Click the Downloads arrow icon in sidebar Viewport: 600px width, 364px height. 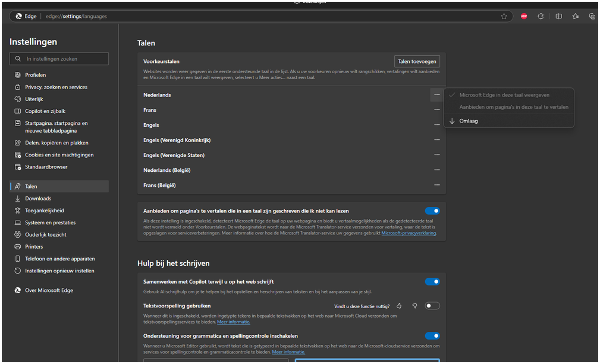(18, 198)
